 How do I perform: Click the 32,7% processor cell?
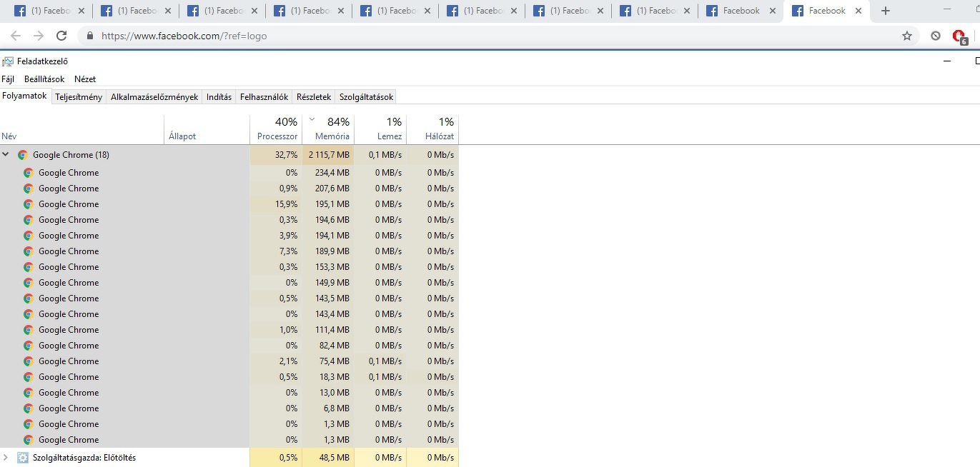point(276,155)
